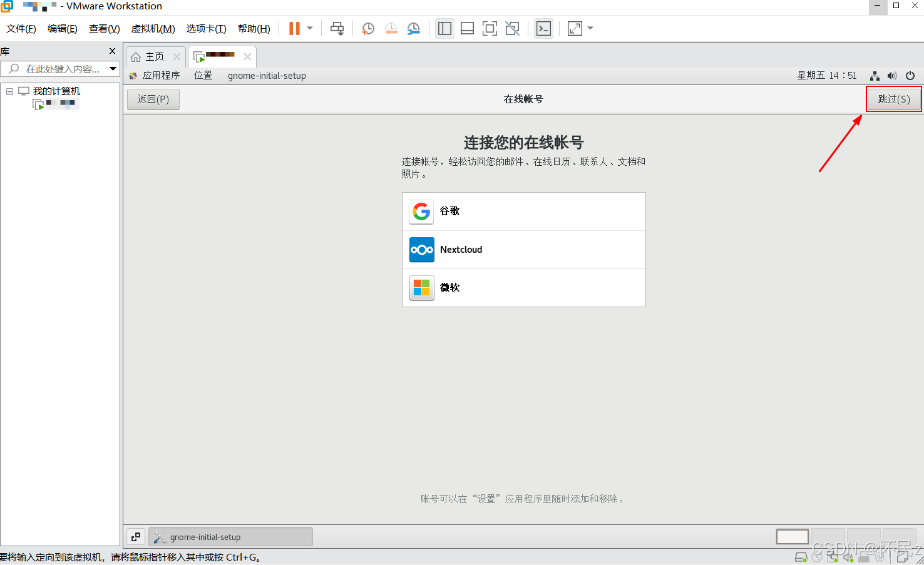The width and height of the screenshot is (924, 565).
Task: Click the clock showing 星期五 14:51
Action: [x=826, y=76]
